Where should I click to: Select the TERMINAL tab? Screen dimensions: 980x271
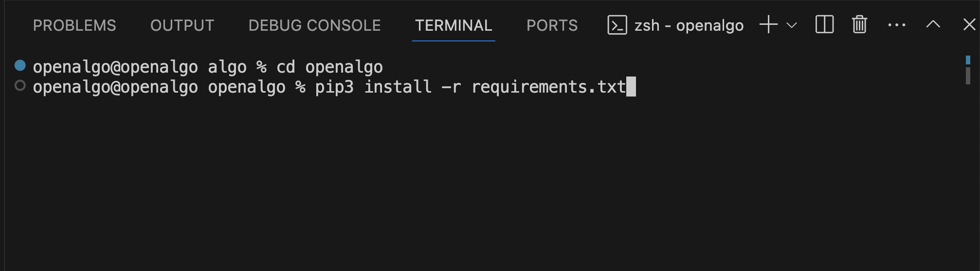coord(454,25)
